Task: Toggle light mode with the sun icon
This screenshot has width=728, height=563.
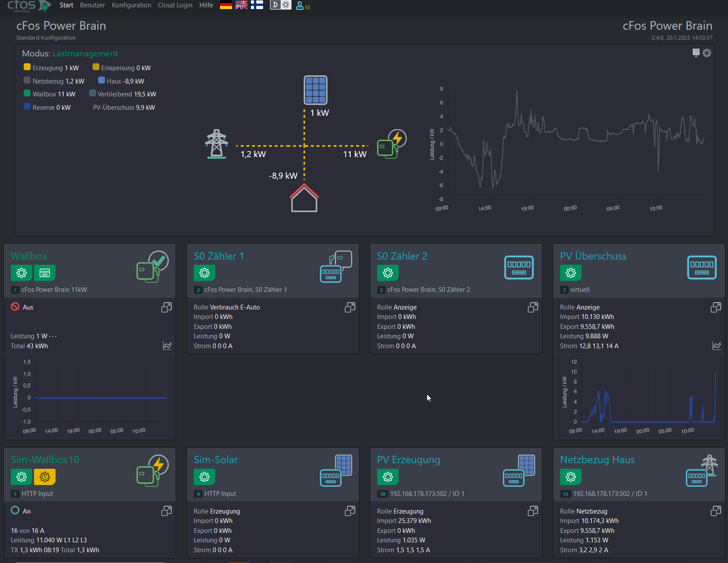Action: 286,5
